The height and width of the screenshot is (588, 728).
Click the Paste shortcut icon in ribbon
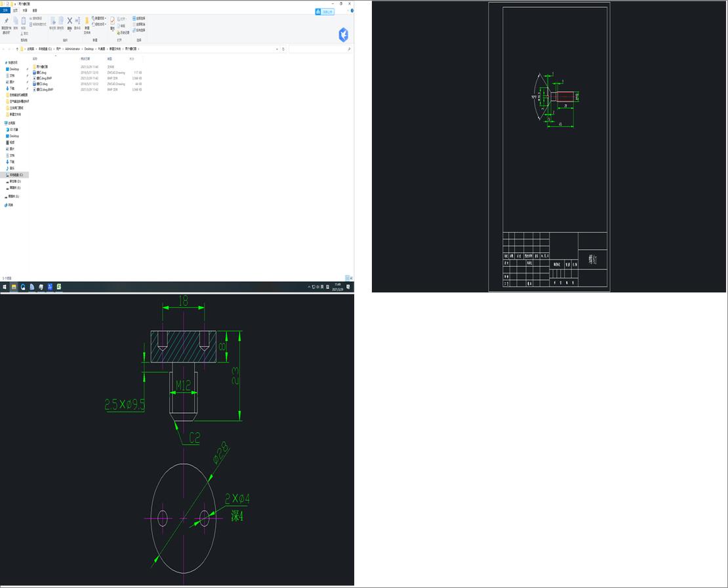point(31,24)
